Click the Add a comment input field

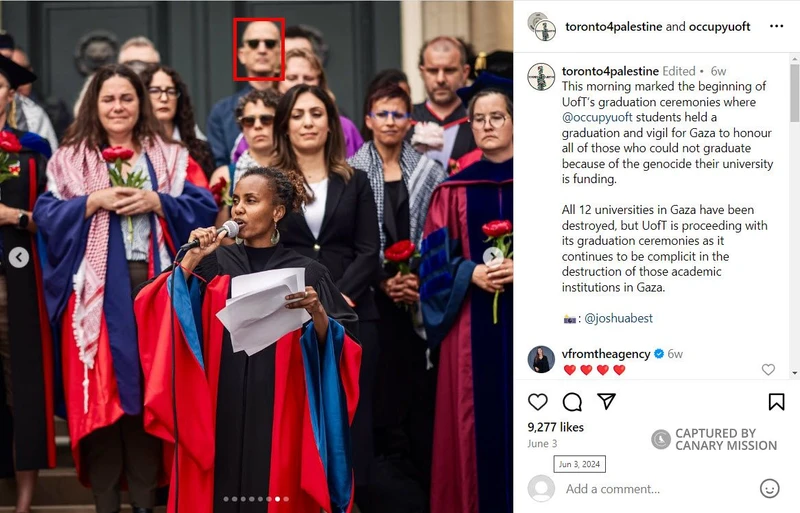point(612,489)
